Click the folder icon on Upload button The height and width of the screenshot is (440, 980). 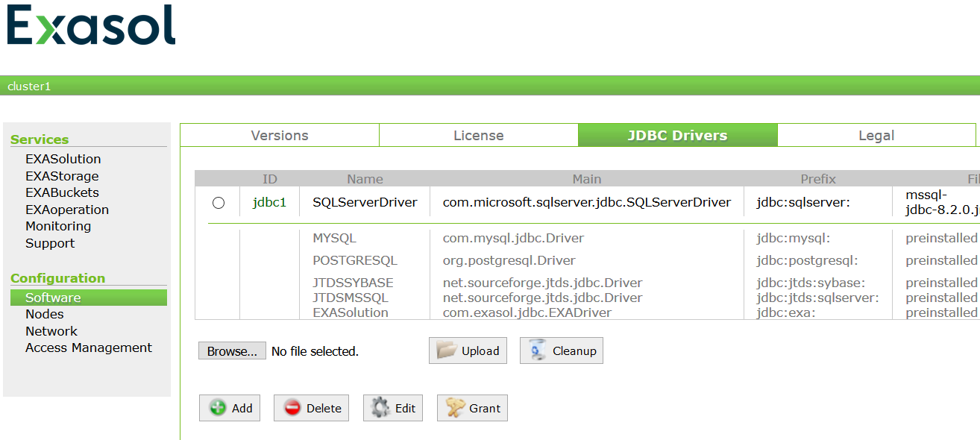click(x=447, y=351)
